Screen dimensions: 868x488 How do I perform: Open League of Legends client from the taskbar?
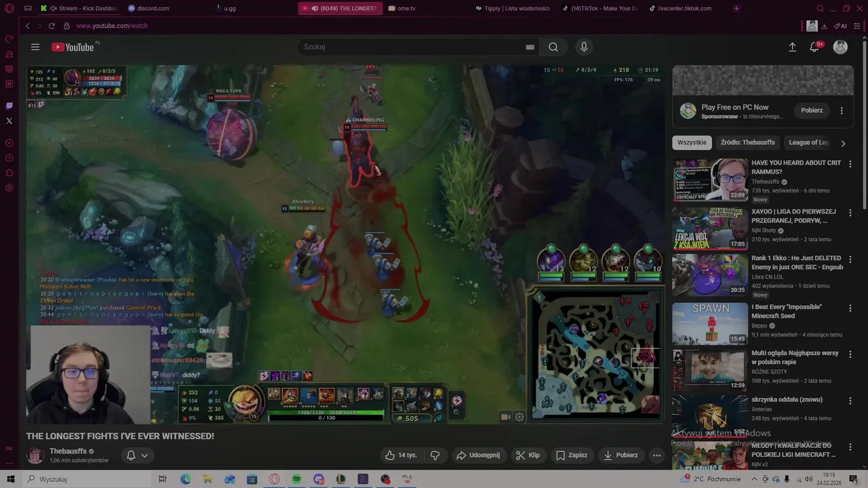pos(340,479)
